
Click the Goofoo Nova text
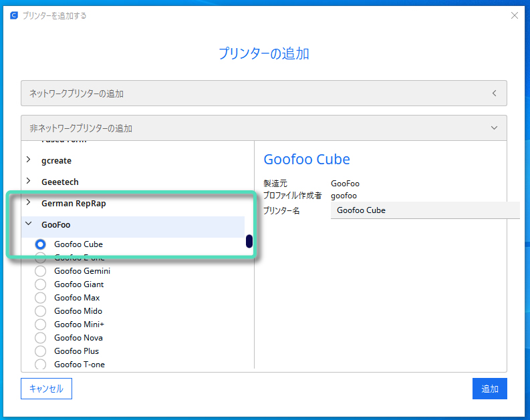point(78,338)
